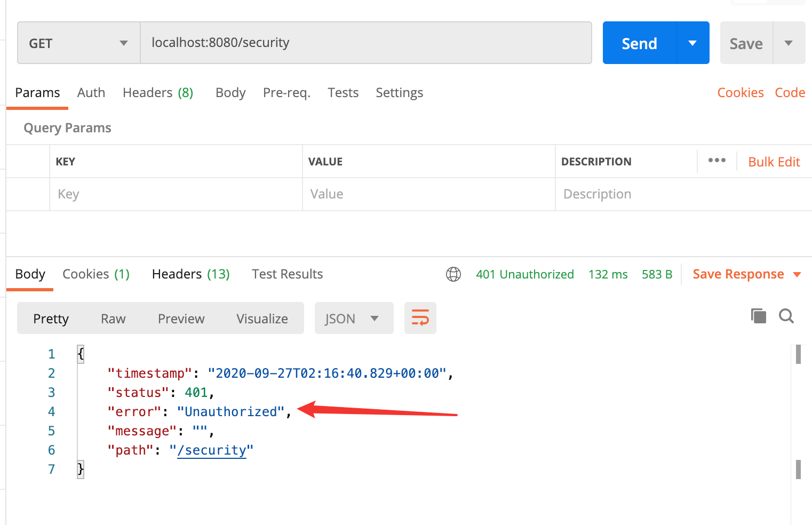Open the three-dots column options
Screen dimensions: 812x525
[x=717, y=161]
